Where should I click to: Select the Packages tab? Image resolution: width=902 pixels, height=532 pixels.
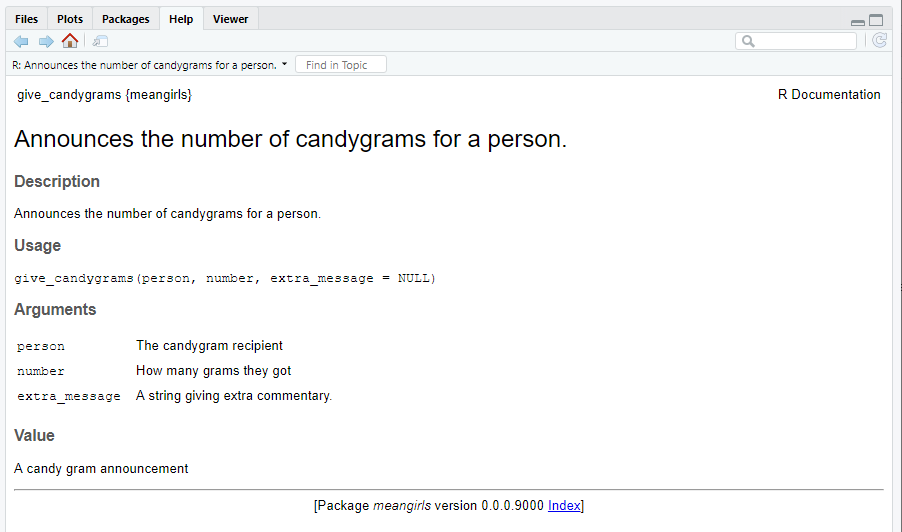point(125,19)
